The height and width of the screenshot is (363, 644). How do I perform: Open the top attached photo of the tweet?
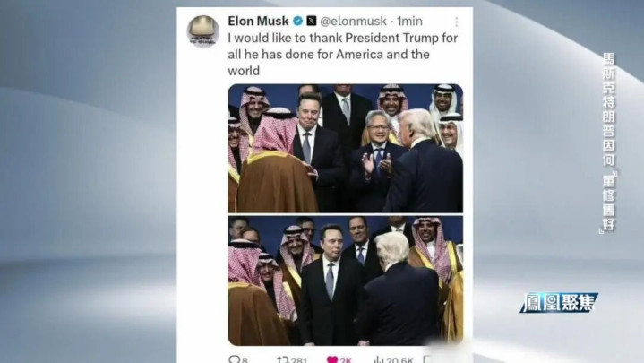[x=346, y=148]
